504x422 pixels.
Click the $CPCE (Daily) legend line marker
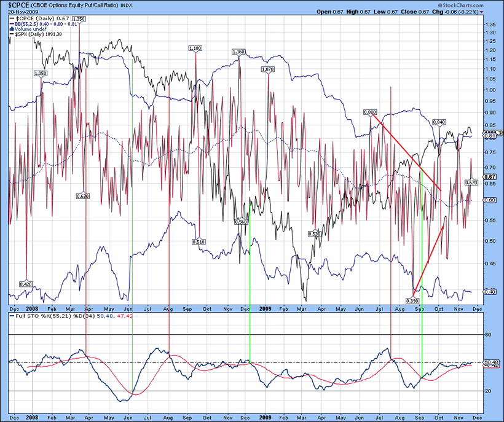tap(12, 18)
